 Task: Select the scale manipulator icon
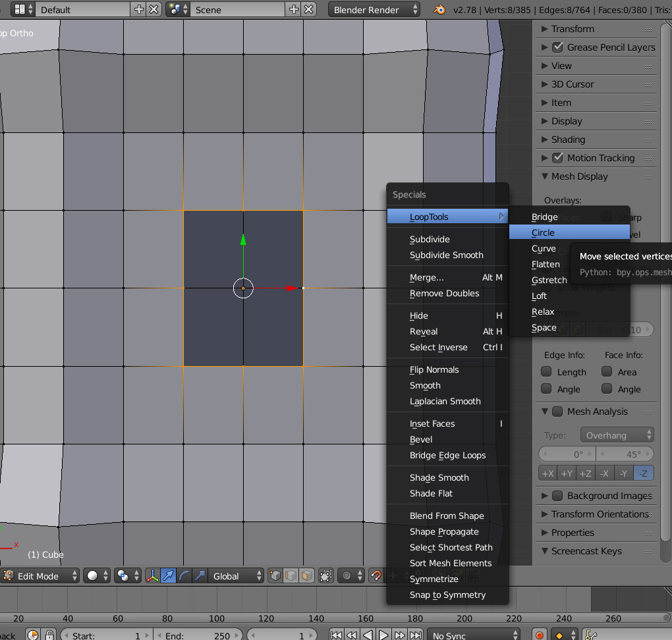point(200,576)
